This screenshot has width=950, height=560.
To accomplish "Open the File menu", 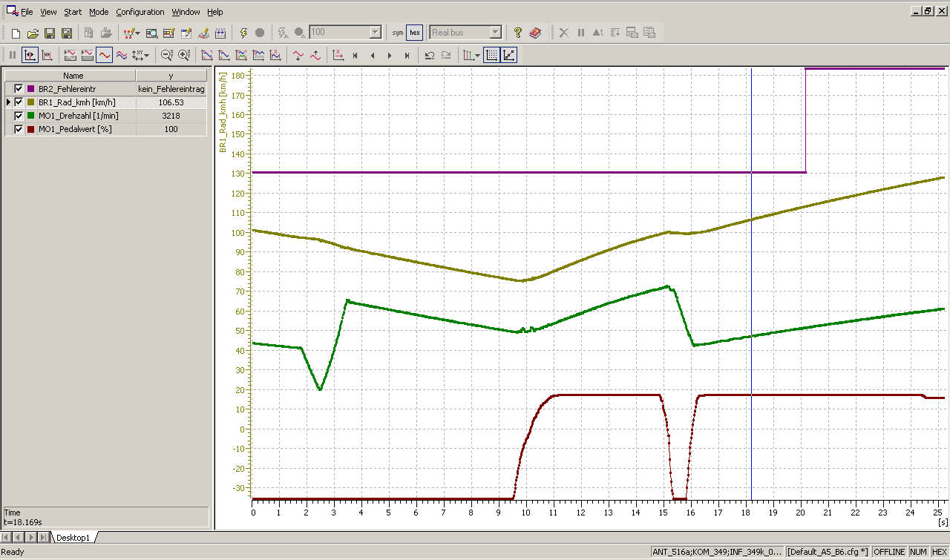I will point(27,13).
